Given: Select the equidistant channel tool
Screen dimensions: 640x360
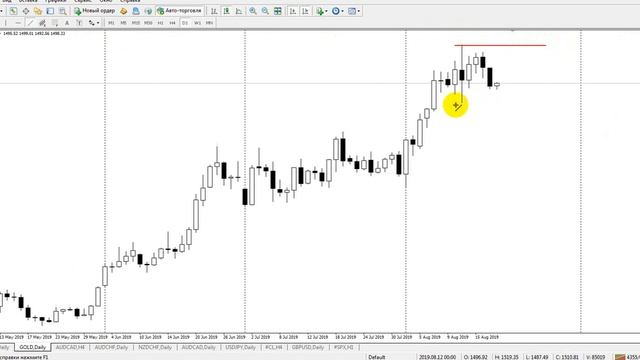Looking at the screenshot, I should [x=42, y=23].
